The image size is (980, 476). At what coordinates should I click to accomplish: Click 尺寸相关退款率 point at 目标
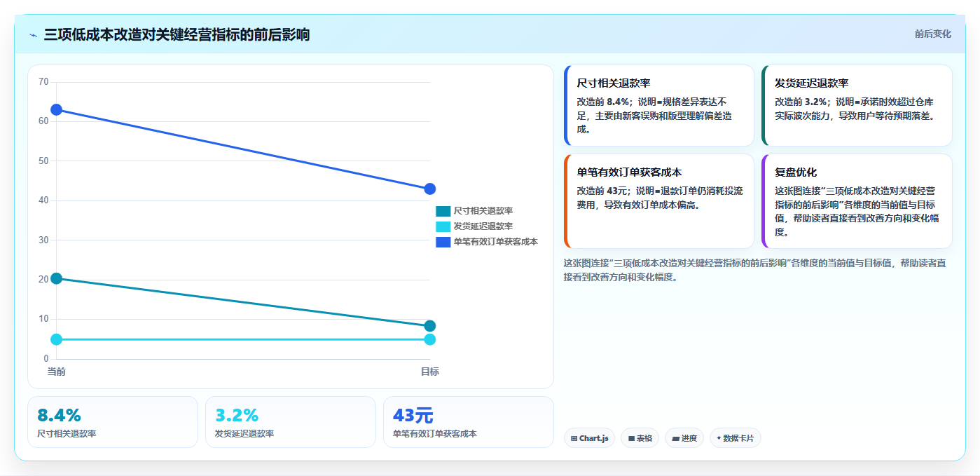pyautogui.click(x=430, y=326)
